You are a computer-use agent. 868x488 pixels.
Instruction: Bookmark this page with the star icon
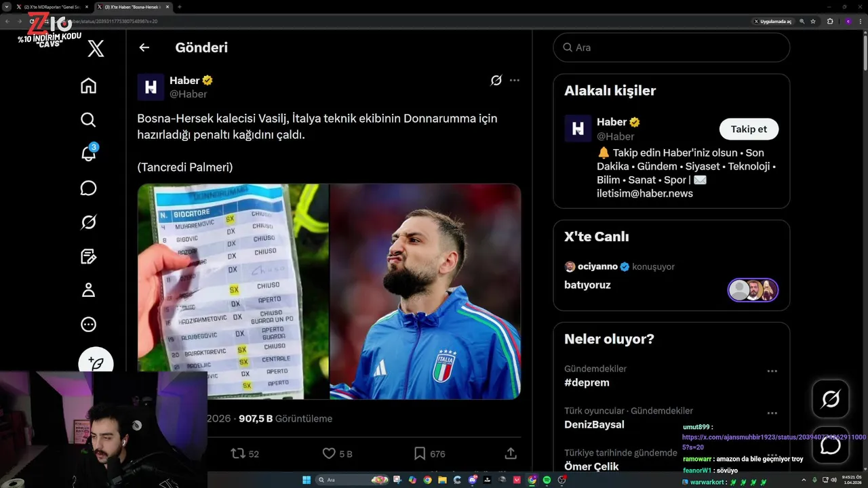813,22
